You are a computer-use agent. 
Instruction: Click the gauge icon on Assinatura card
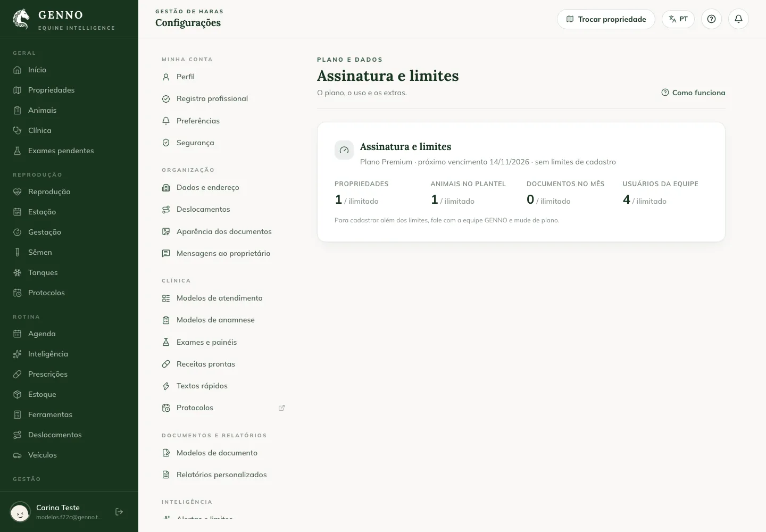pos(344,150)
